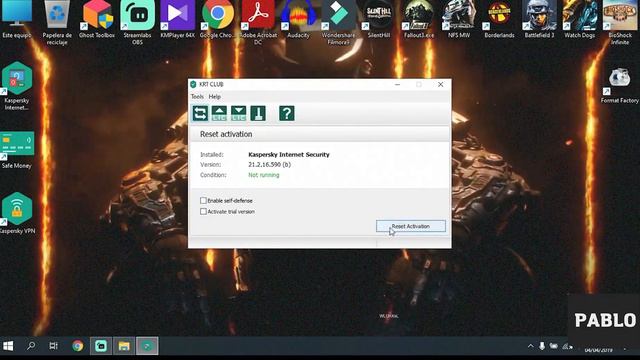The image size is (640, 360).
Task: Click the cleanup brush toolbar icon
Action: click(258, 113)
